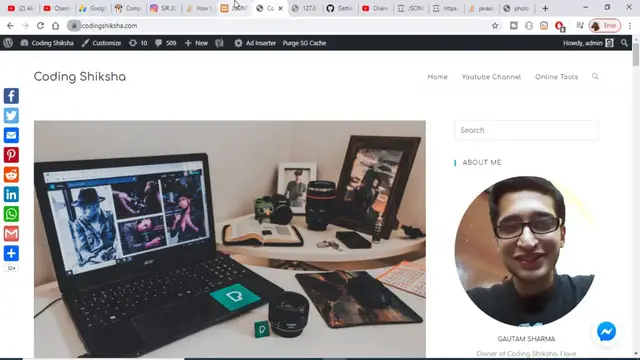Share page on Facebook sidebar icon
This screenshot has height=360, width=640.
(x=11, y=96)
